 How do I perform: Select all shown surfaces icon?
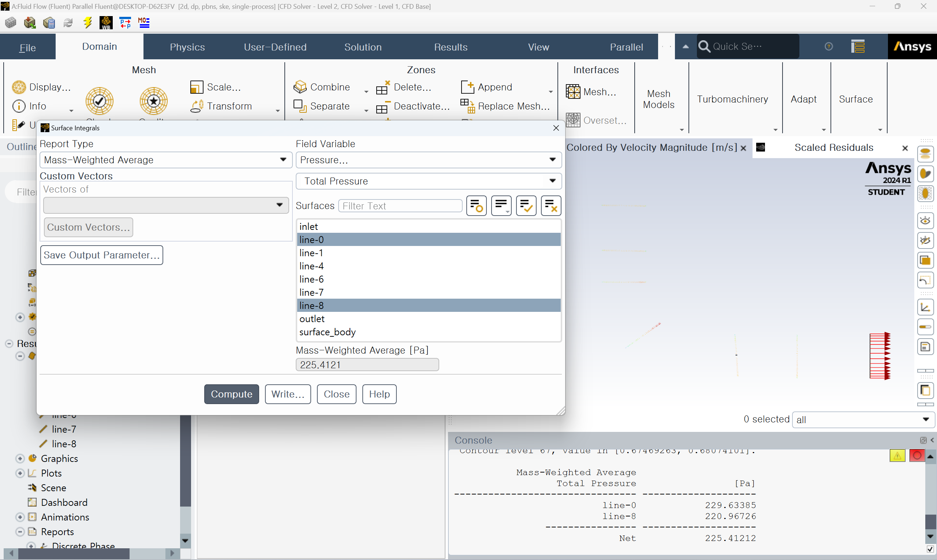[x=526, y=206]
